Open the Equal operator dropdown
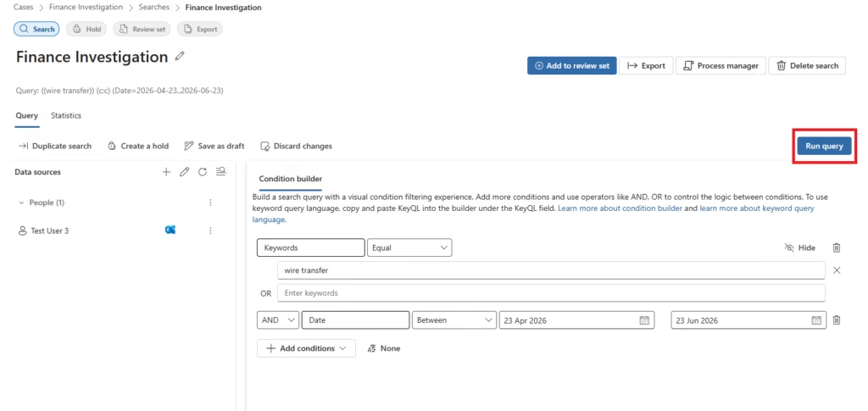This screenshot has width=868, height=411. point(409,247)
